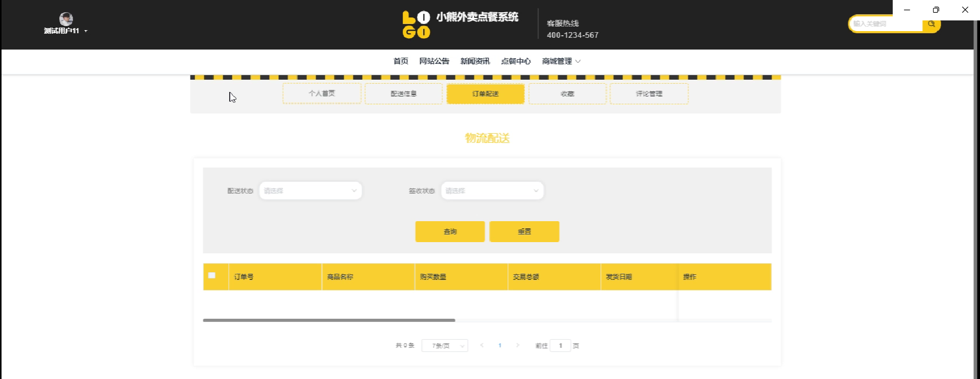Click the previous page arrow
The height and width of the screenshot is (379, 980).
click(482, 346)
